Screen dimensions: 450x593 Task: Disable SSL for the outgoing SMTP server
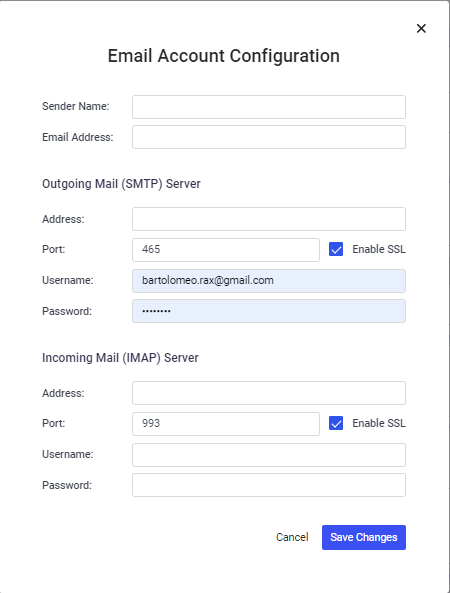[336, 250]
